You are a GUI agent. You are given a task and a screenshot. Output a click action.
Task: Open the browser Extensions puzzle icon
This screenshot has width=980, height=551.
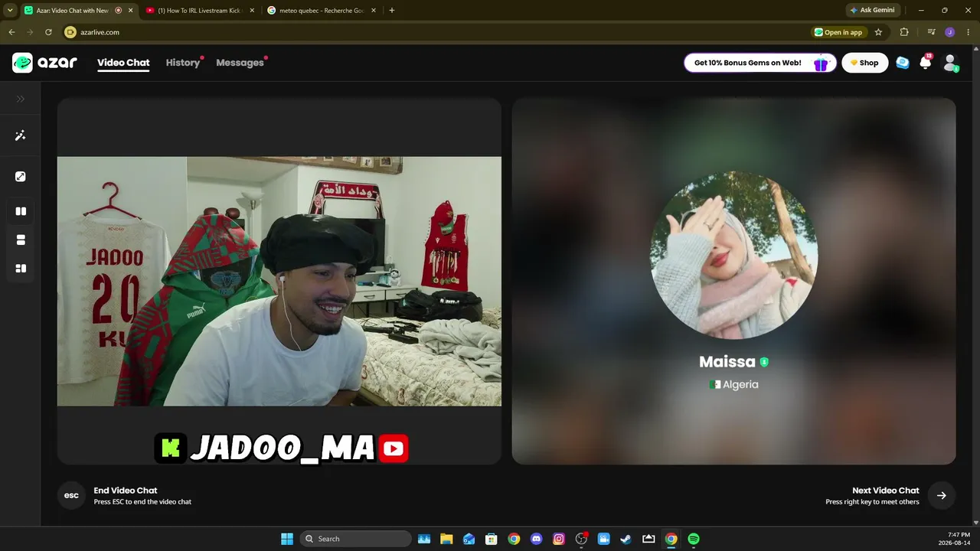pyautogui.click(x=904, y=32)
